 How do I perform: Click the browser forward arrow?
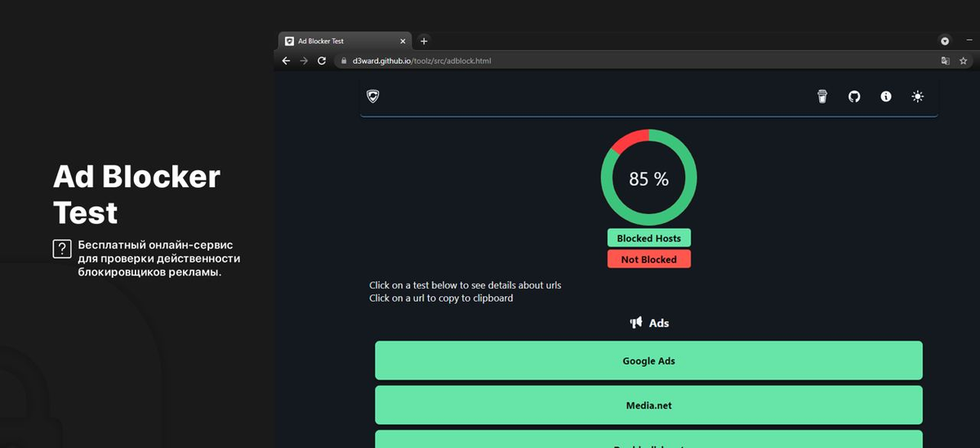click(304, 60)
